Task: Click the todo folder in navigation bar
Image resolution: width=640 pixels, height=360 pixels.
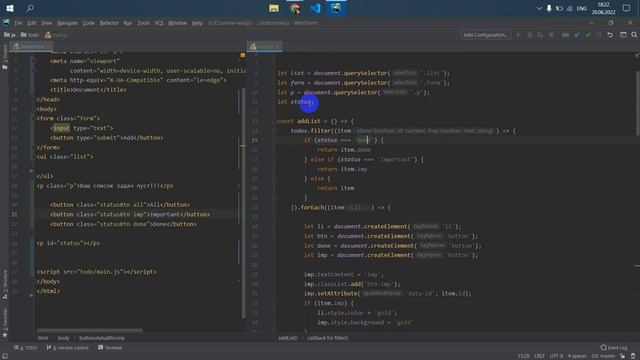Action: point(30,35)
